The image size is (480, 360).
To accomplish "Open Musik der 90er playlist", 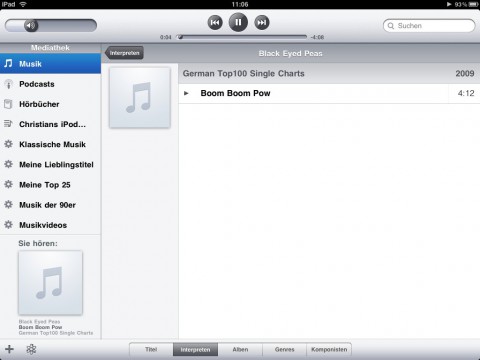I will [x=50, y=205].
